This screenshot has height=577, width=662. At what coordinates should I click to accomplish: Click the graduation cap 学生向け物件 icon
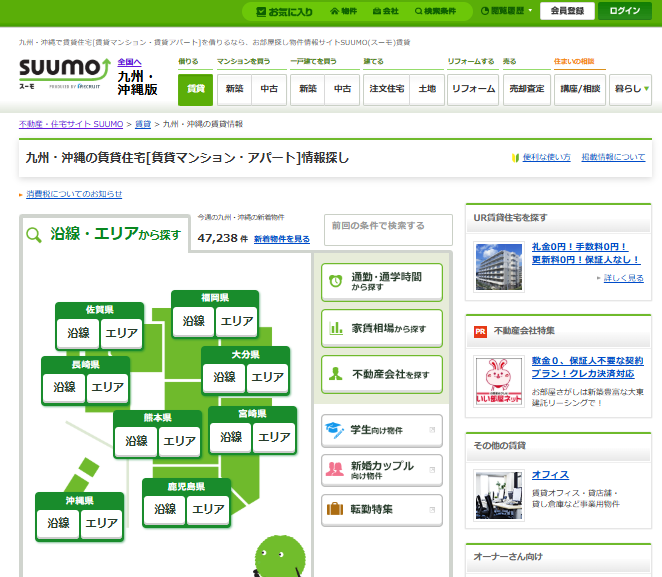pyautogui.click(x=335, y=430)
